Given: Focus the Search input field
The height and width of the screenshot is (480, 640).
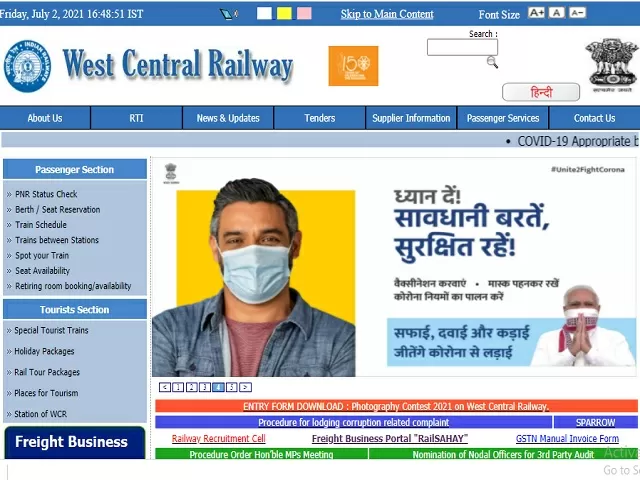Looking at the screenshot, I should tap(462, 47).
